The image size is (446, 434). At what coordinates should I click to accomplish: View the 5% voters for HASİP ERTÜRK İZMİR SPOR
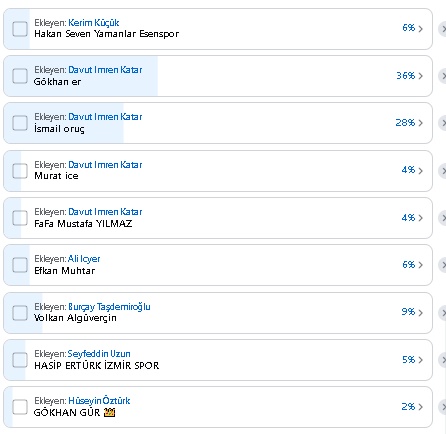click(x=408, y=360)
